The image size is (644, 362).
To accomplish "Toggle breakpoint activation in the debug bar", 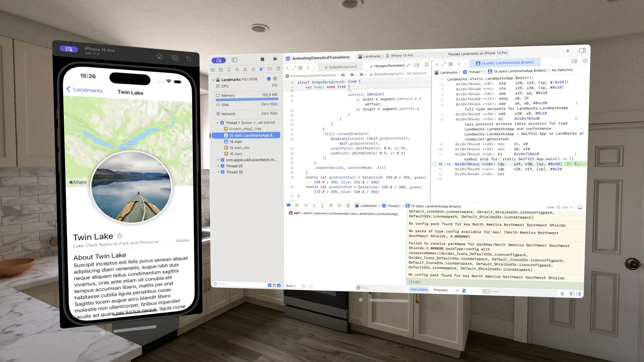I will tap(288, 205).
